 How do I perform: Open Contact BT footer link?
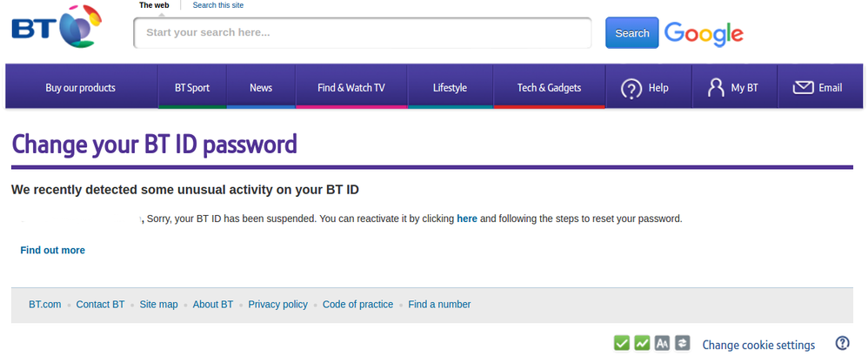(100, 305)
